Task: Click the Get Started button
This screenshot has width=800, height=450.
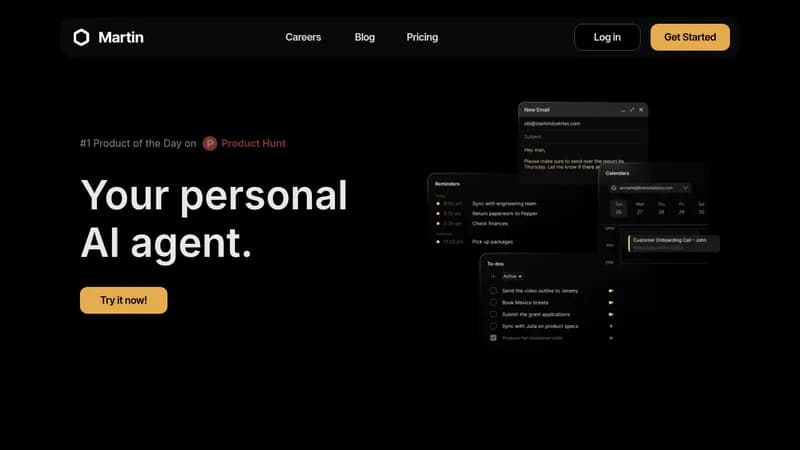Action: pyautogui.click(x=690, y=37)
